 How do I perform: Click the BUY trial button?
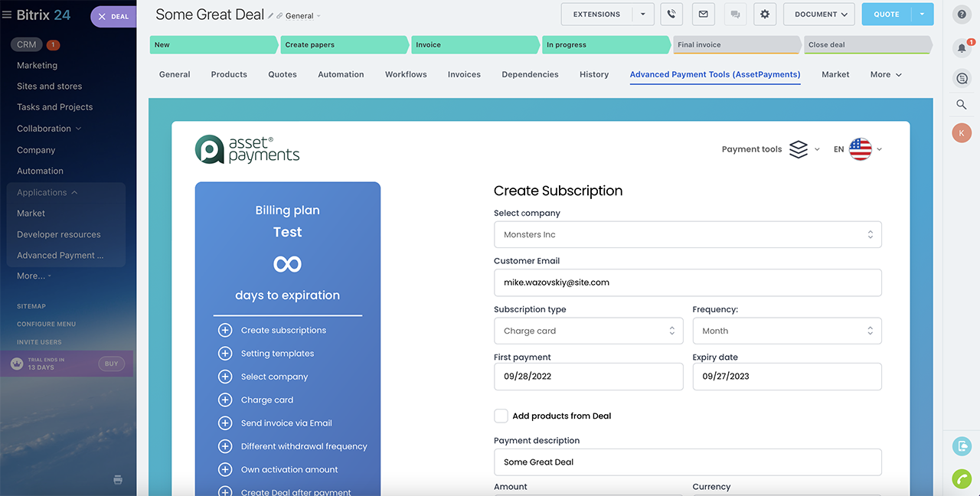click(x=111, y=364)
